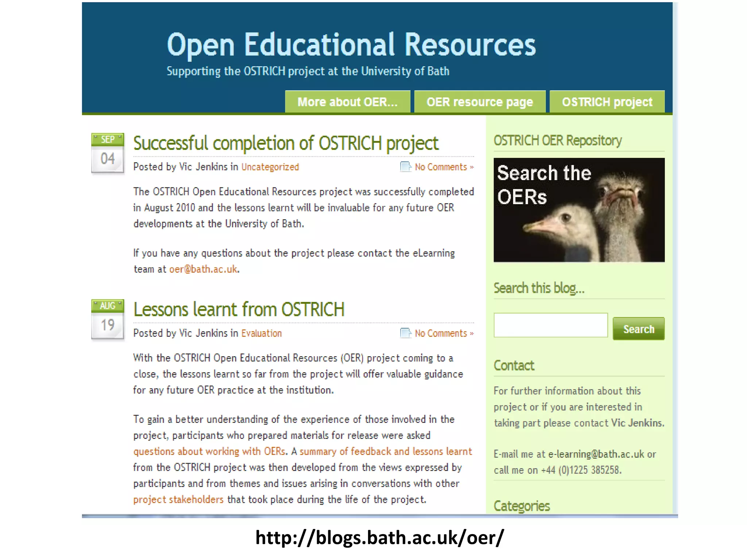Open the project stakeholders link

click(x=178, y=499)
